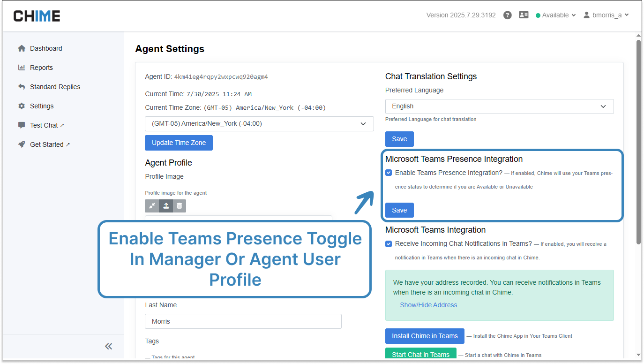Open the help question mark icon

[507, 15]
